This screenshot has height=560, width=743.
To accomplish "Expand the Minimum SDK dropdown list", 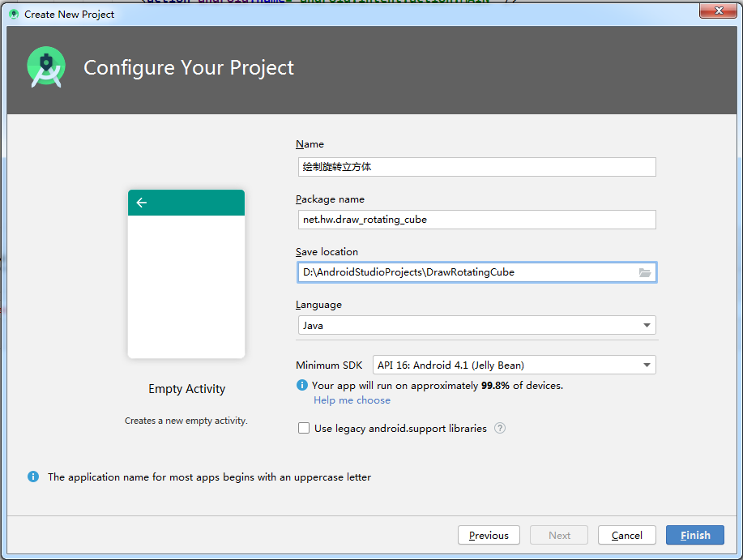I will coord(515,365).
